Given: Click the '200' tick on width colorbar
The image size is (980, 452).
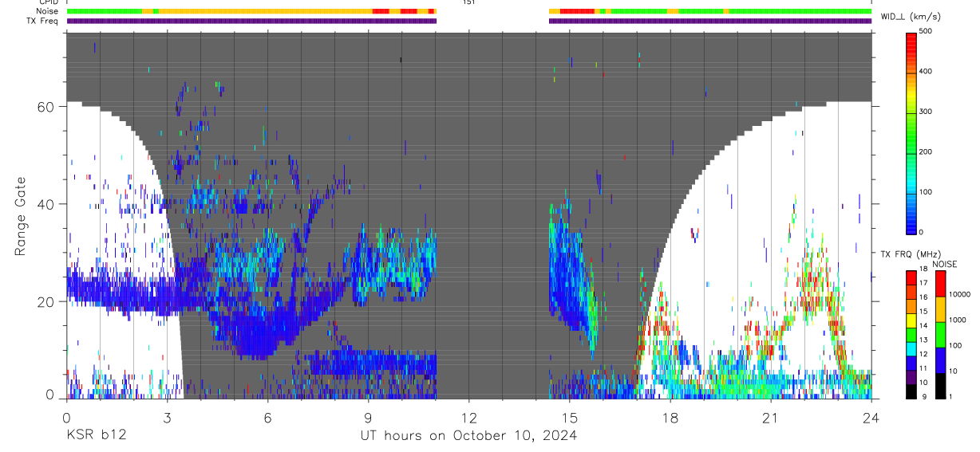Looking at the screenshot, I should (926, 151).
